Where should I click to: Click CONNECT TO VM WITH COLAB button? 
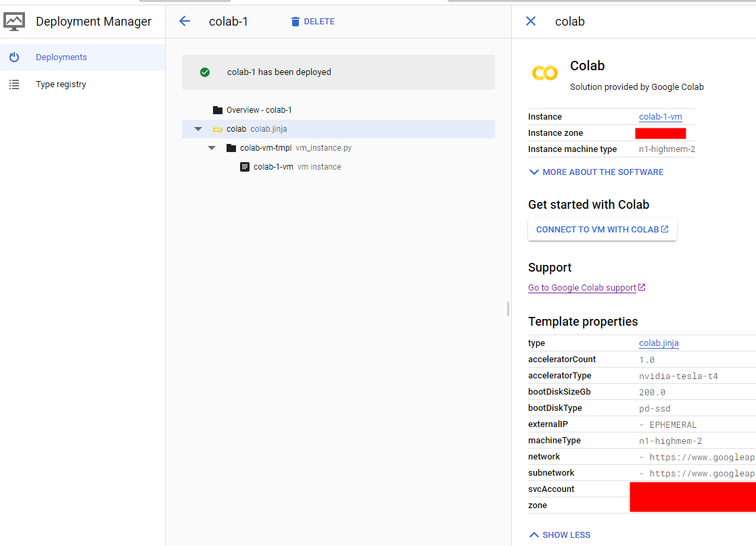602,229
